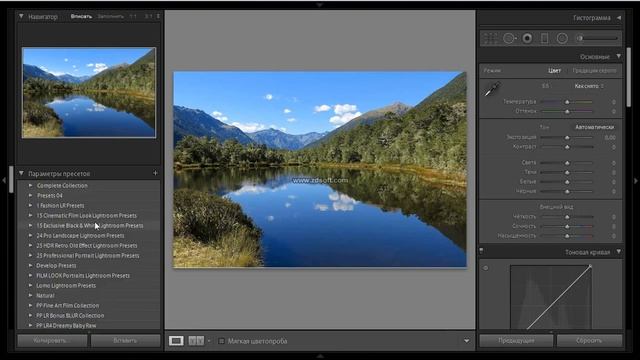Click right panel hide arrow at screen edge
This screenshot has width=640, height=360.
click(x=636, y=180)
